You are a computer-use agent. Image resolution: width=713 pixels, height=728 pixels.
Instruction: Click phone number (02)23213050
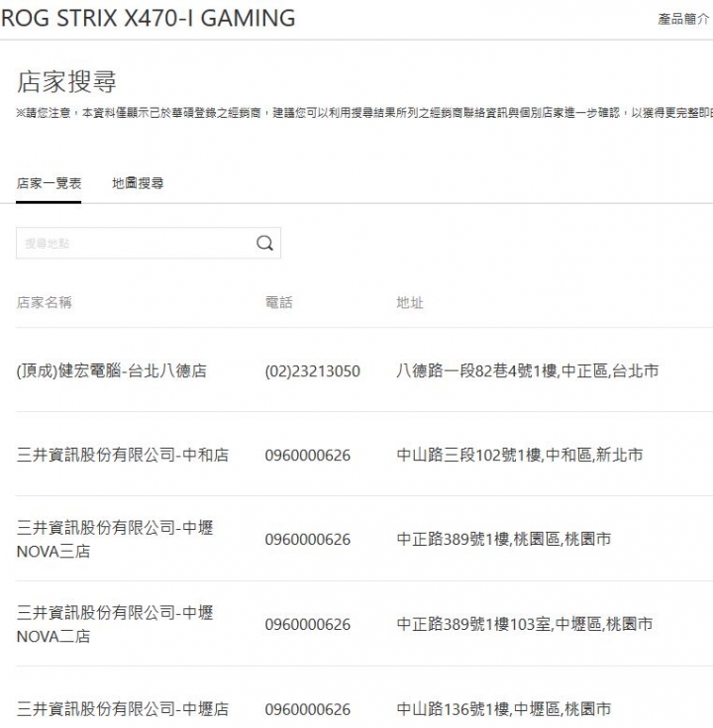click(312, 371)
